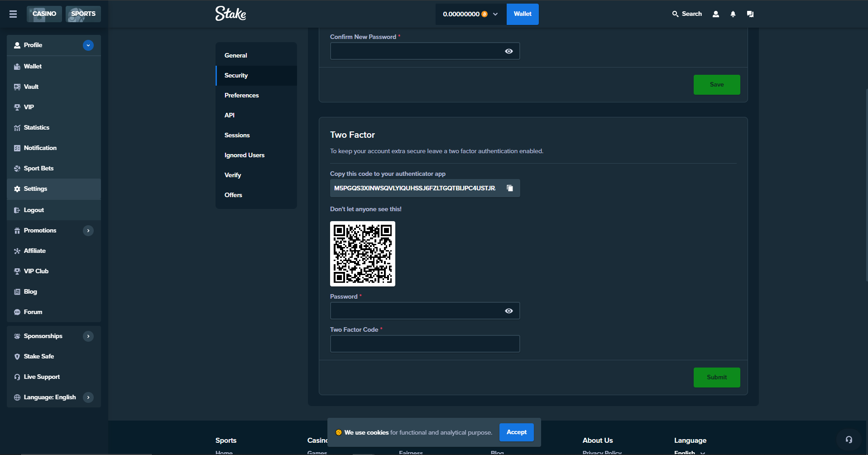The width and height of the screenshot is (868, 455).
Task: Click the Two Factor Code input field
Action: coord(425,344)
